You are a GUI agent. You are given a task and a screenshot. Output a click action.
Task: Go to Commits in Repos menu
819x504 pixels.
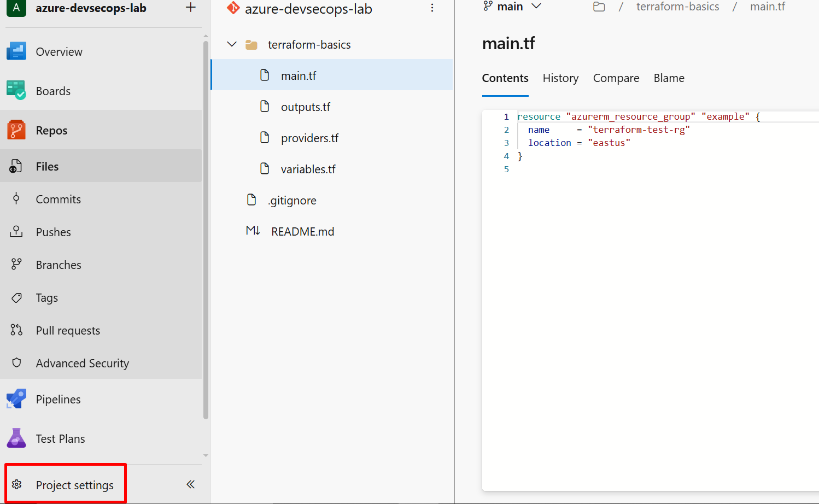58,200
